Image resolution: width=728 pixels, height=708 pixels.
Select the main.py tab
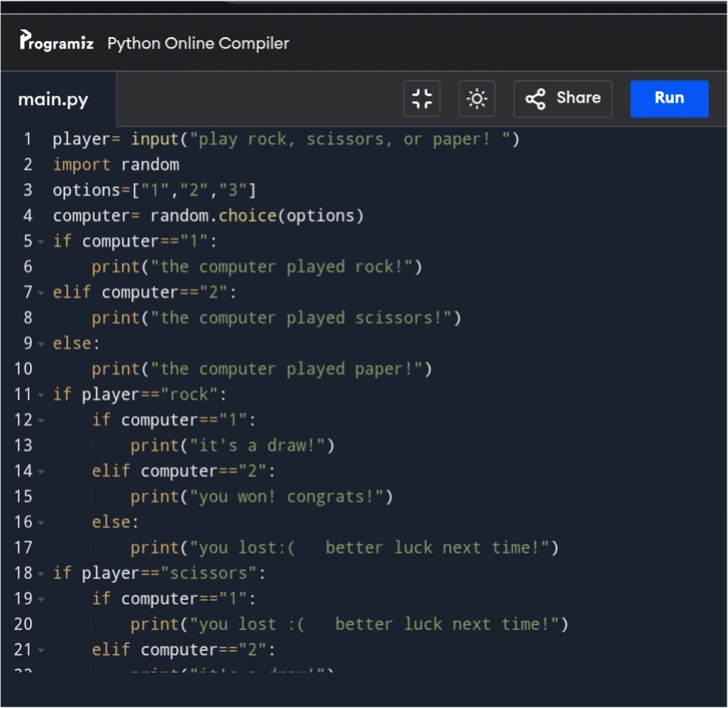click(53, 99)
